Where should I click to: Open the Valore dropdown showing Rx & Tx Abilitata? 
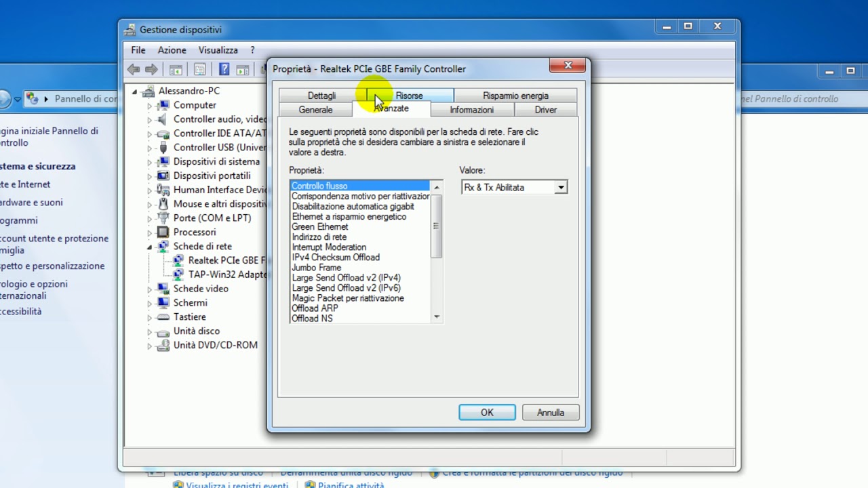(561, 188)
